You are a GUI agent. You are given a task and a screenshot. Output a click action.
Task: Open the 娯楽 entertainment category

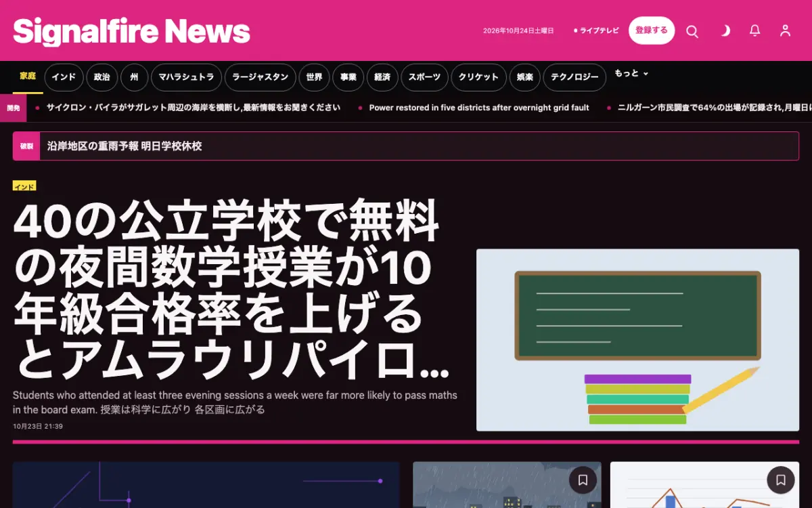525,77
